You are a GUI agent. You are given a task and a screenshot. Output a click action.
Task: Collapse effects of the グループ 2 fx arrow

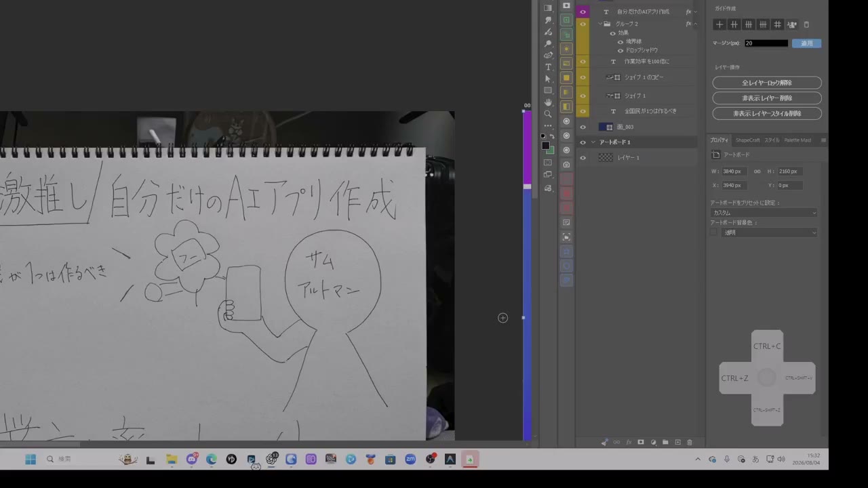pyautogui.click(x=695, y=24)
